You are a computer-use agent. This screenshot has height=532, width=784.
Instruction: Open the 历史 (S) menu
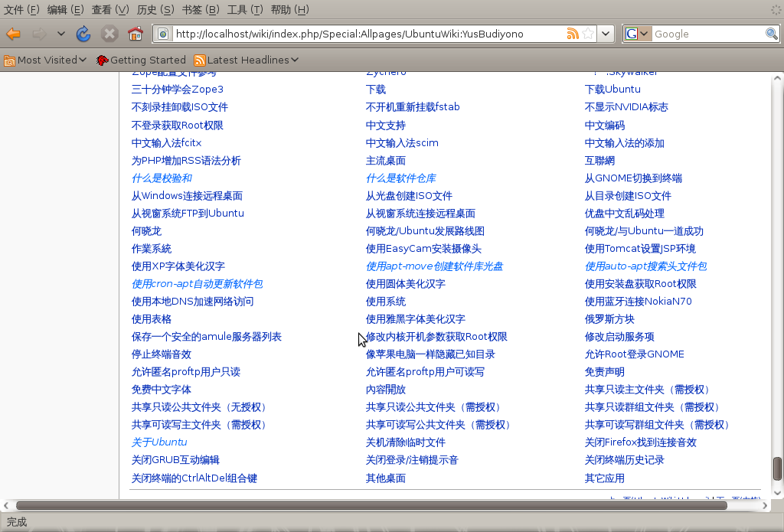click(x=155, y=10)
